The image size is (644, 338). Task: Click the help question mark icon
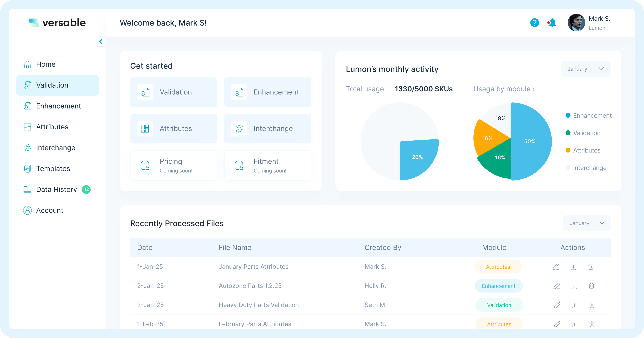535,23
